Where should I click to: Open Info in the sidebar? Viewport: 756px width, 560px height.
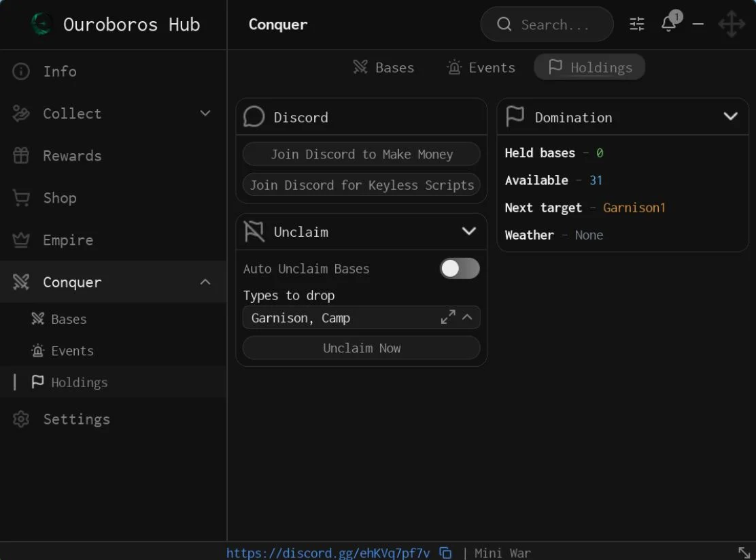click(x=114, y=71)
